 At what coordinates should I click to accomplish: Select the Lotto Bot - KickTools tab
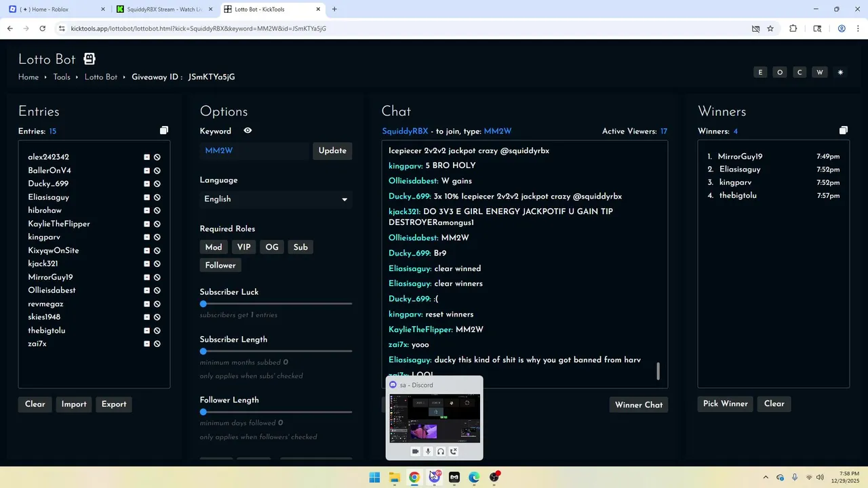point(273,9)
